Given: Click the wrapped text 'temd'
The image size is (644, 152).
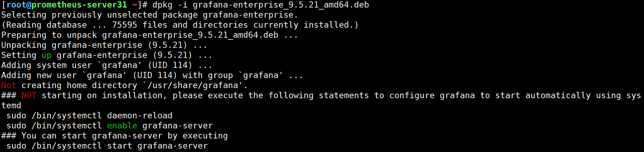Looking at the screenshot, I should [11, 106].
